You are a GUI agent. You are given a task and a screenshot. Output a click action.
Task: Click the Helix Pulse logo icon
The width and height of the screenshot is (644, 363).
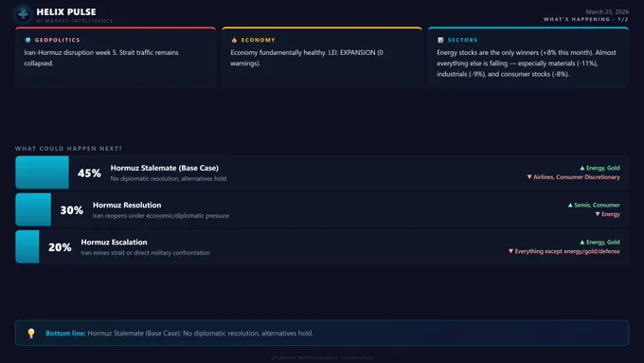point(23,14)
